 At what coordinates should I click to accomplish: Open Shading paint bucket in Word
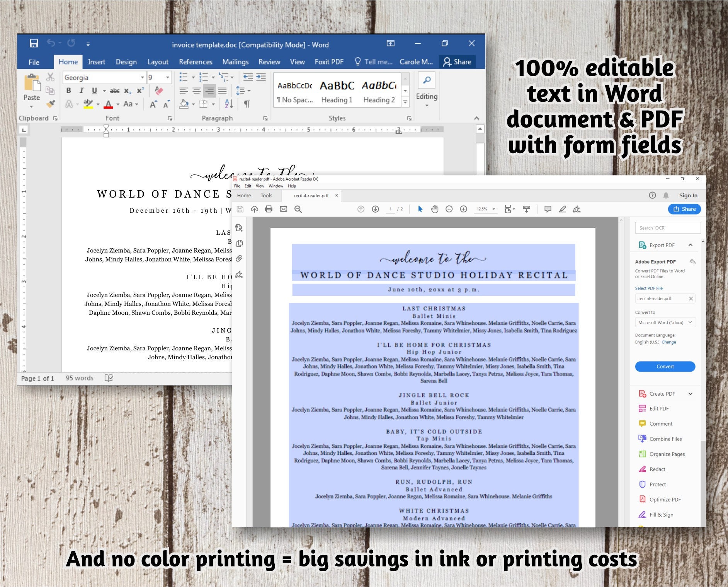[x=184, y=104]
